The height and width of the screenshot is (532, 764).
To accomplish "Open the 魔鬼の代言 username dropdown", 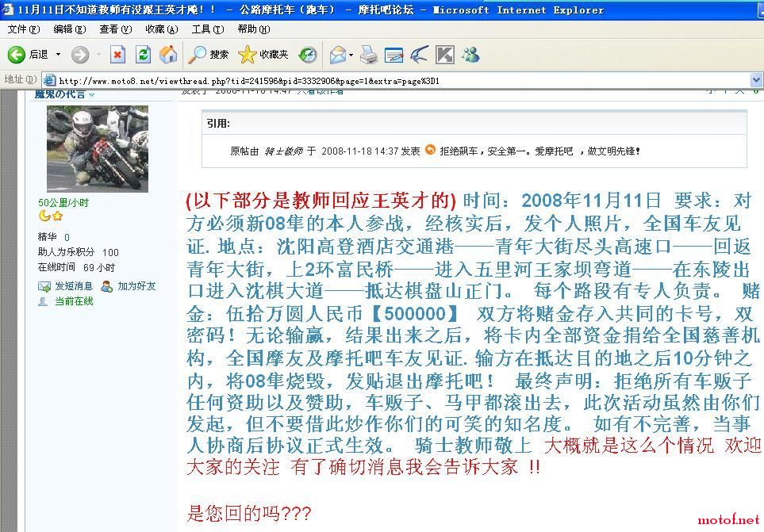I will coord(91,94).
